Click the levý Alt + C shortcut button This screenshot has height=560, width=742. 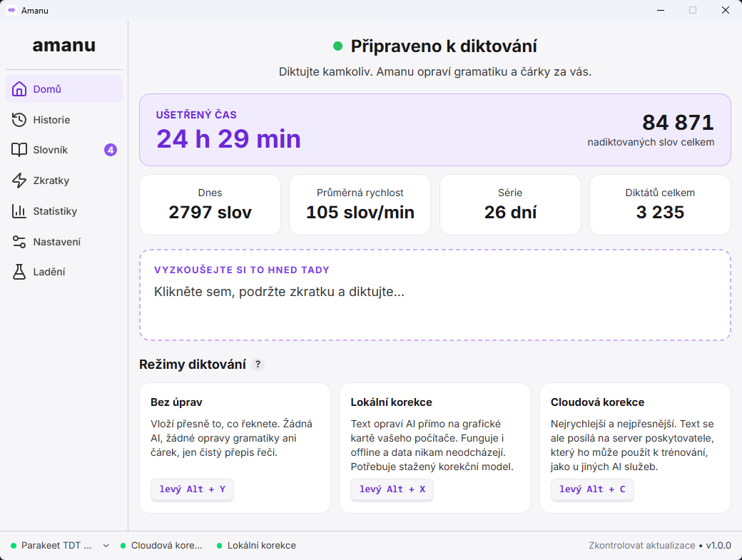592,489
